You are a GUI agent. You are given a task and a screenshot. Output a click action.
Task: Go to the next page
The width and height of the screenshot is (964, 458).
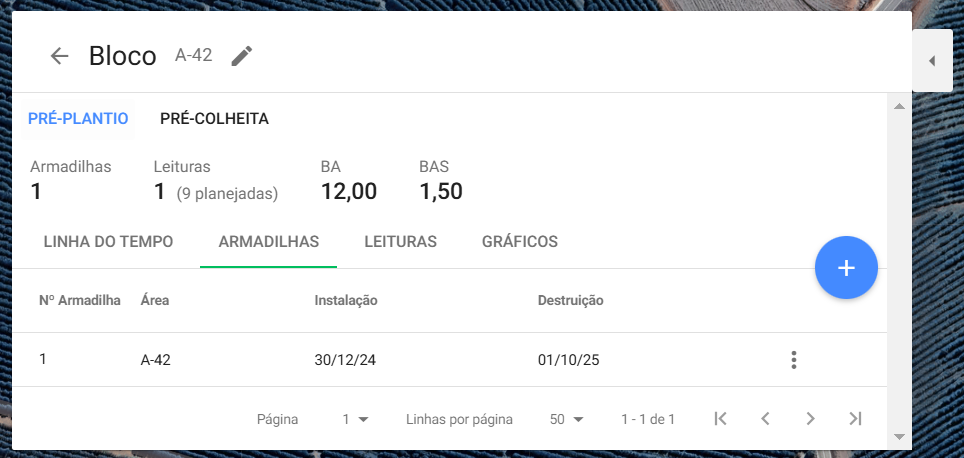[x=811, y=419]
